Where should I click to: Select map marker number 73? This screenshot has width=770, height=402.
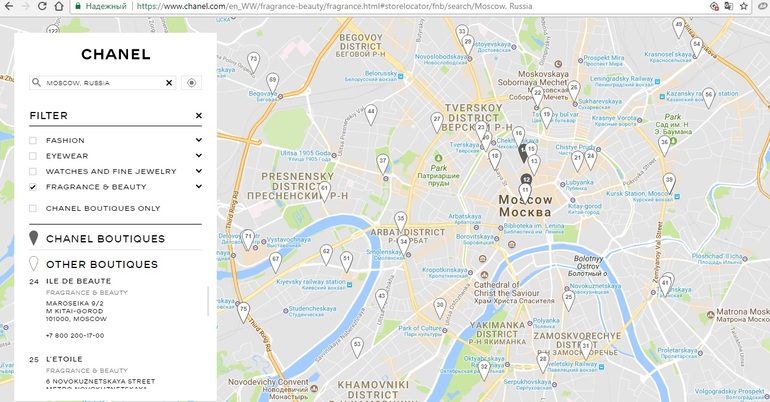point(253,62)
